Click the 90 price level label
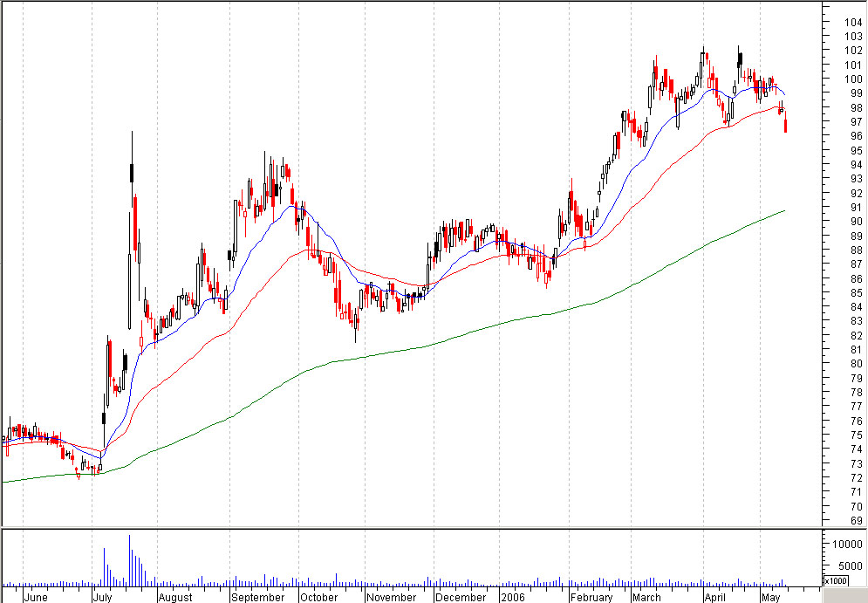 pyautogui.click(x=857, y=221)
